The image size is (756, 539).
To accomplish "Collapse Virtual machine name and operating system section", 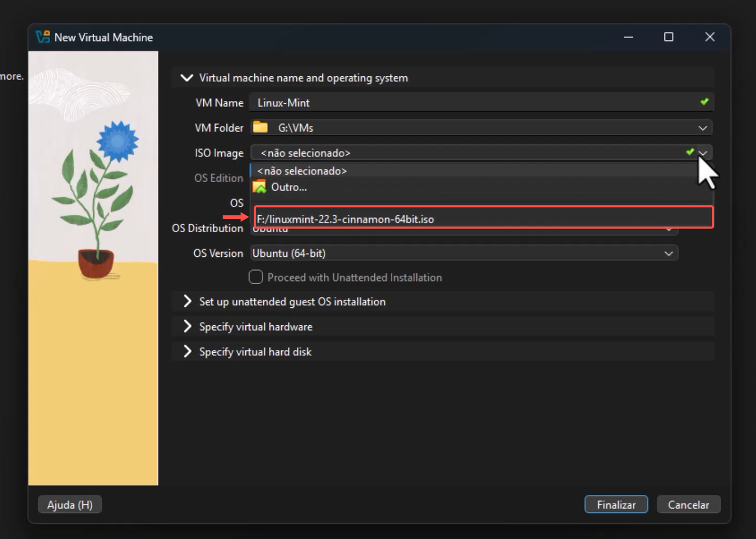I will click(187, 78).
